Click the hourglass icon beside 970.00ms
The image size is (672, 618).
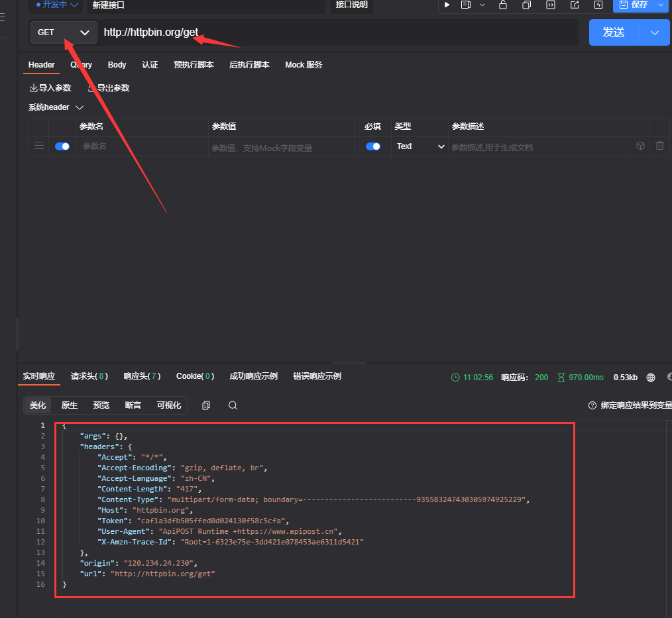561,378
